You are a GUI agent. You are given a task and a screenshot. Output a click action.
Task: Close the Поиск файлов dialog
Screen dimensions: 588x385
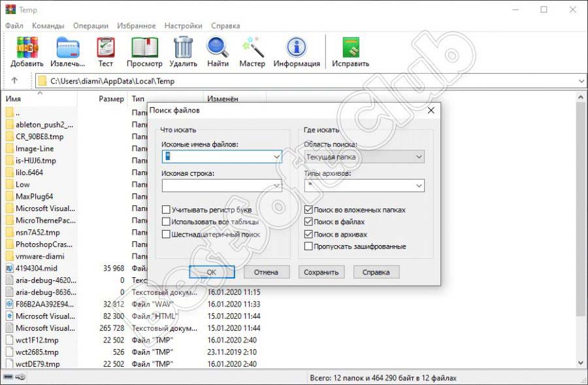[x=431, y=110]
